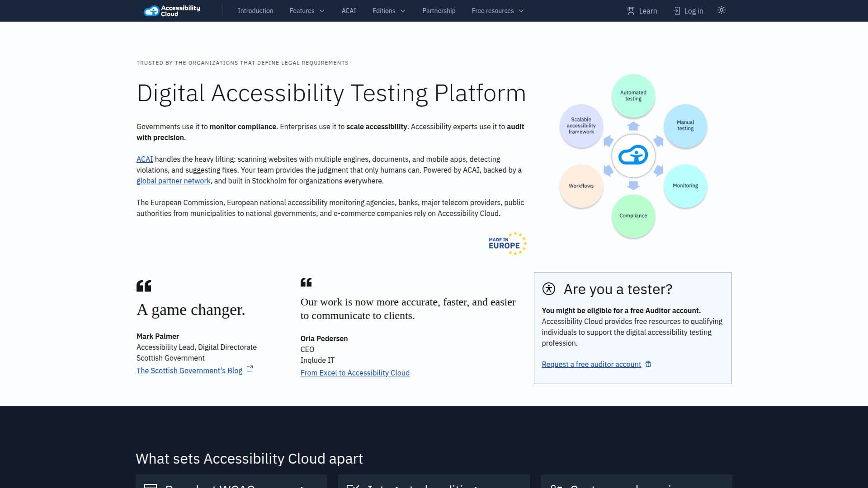The height and width of the screenshot is (488, 868).
Task: Click the accessibility person icon beside Are you a tester
Action: click(549, 289)
